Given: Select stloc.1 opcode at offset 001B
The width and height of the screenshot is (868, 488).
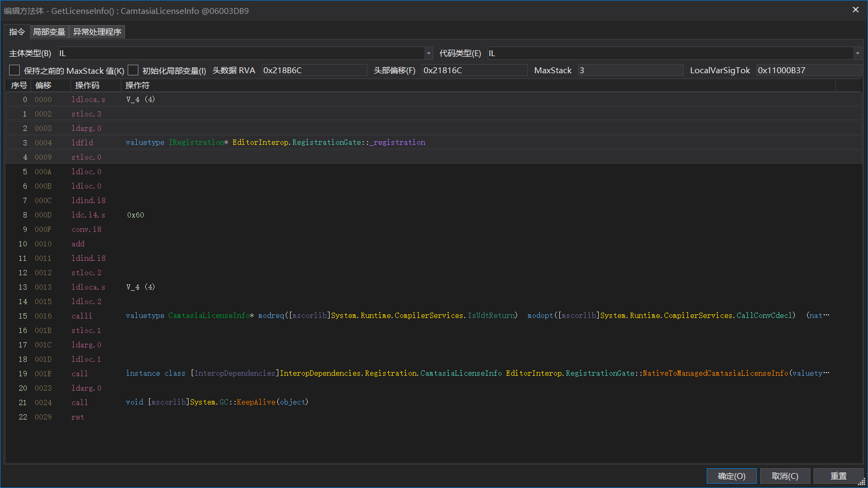Looking at the screenshot, I should (x=87, y=330).
